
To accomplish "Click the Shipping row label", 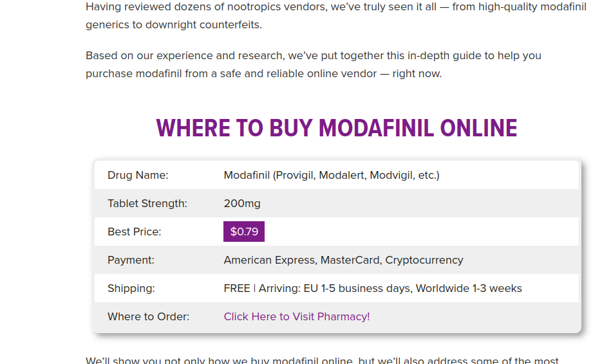I will click(x=131, y=289).
